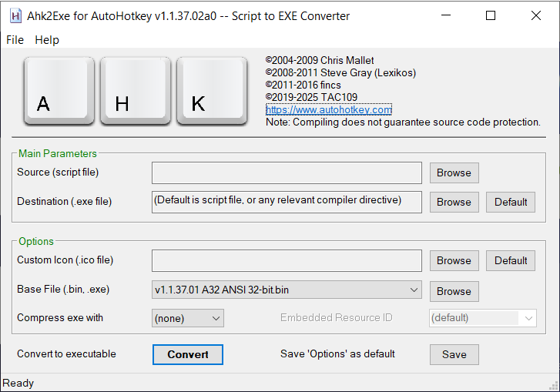Image resolution: width=560 pixels, height=392 pixels.
Task: Click the 'Ready' status bar text
Action: tap(18, 383)
